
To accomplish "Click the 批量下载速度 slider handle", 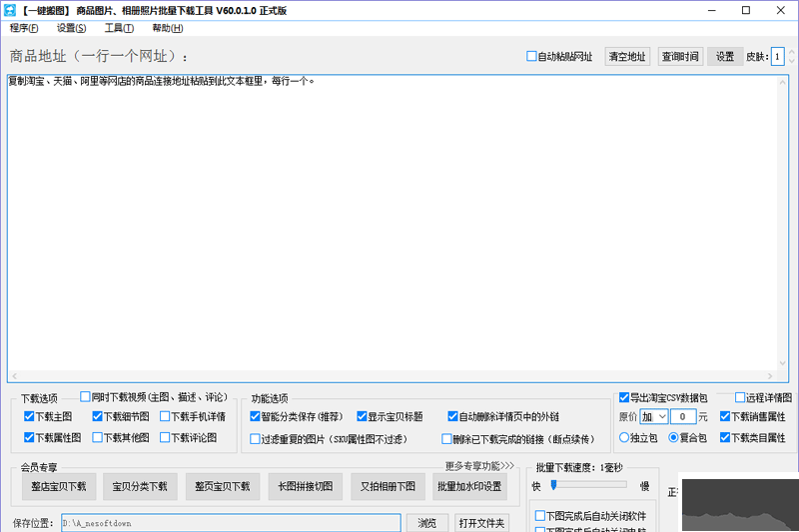I will click(x=554, y=485).
